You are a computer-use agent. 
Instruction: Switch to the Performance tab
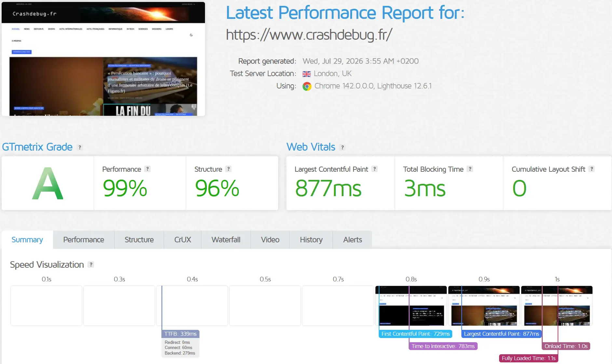point(84,240)
